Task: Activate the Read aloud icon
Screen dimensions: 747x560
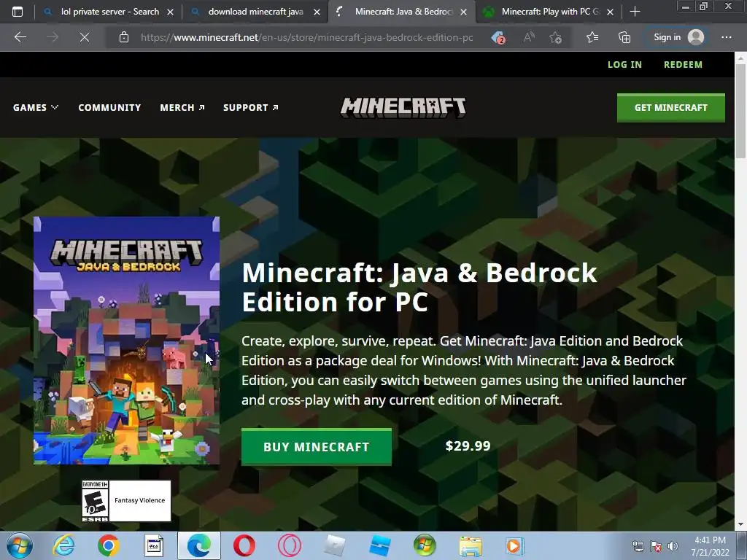Action: click(x=529, y=37)
